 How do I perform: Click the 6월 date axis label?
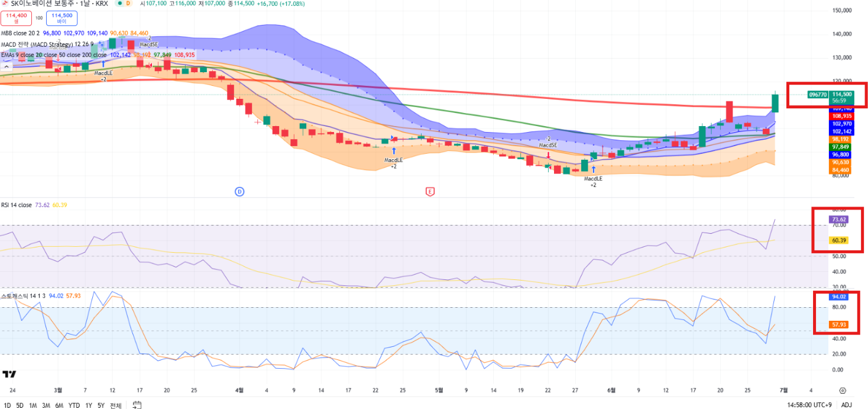pyautogui.click(x=611, y=391)
